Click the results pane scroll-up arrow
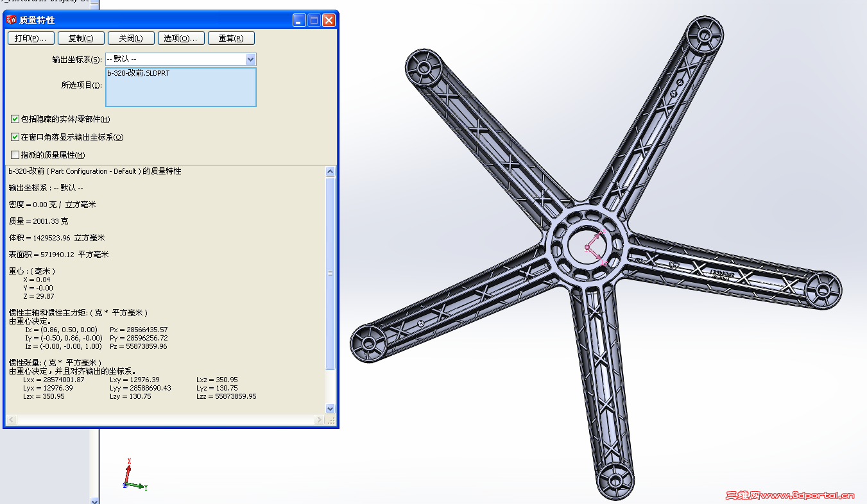 tap(330, 172)
